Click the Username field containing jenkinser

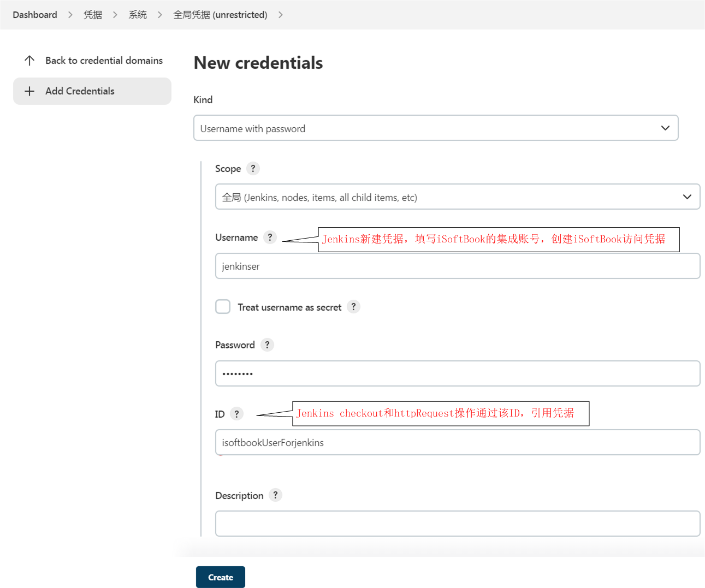[x=458, y=266]
